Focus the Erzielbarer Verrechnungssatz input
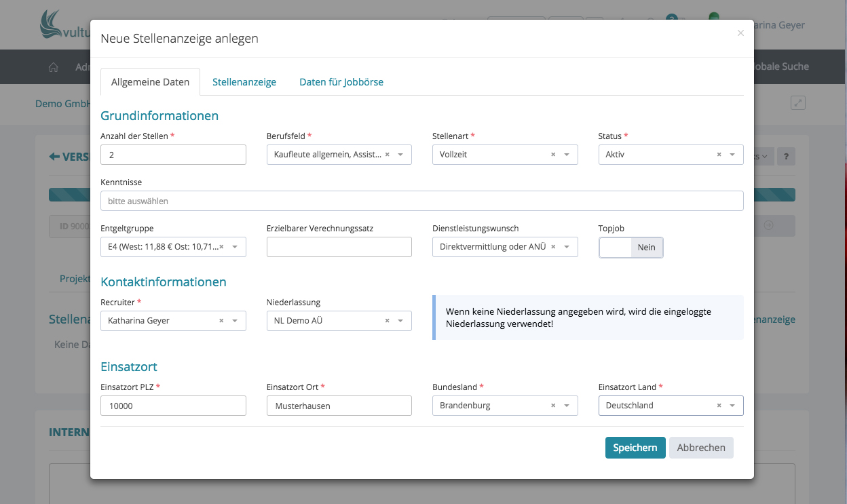The image size is (847, 504). click(339, 247)
